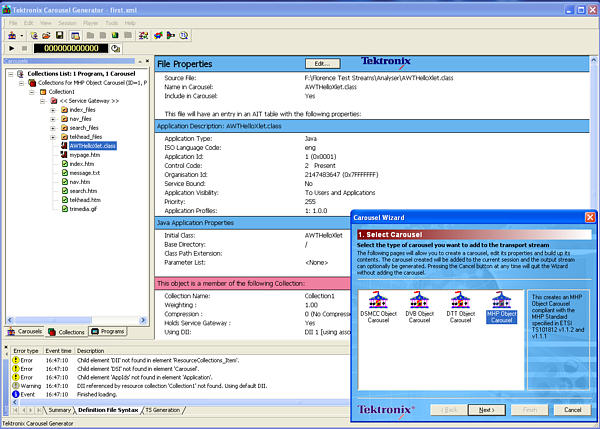Click the stream output arrow toolbar icon

pos(171,36)
